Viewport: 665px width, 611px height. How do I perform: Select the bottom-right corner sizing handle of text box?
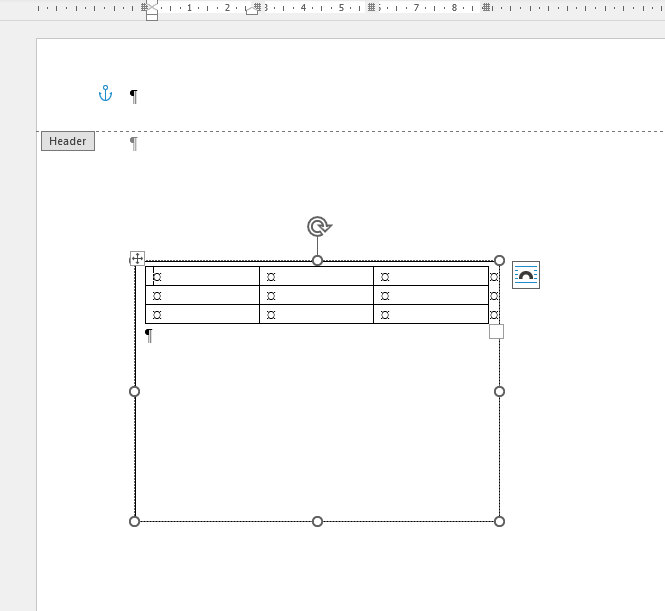click(500, 522)
